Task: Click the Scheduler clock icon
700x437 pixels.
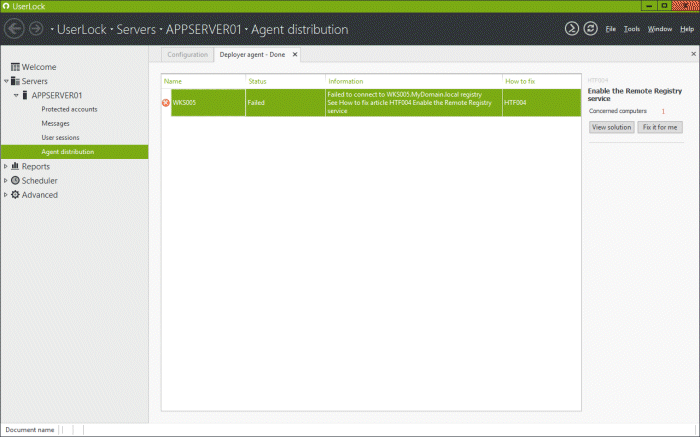Action: 15,180
